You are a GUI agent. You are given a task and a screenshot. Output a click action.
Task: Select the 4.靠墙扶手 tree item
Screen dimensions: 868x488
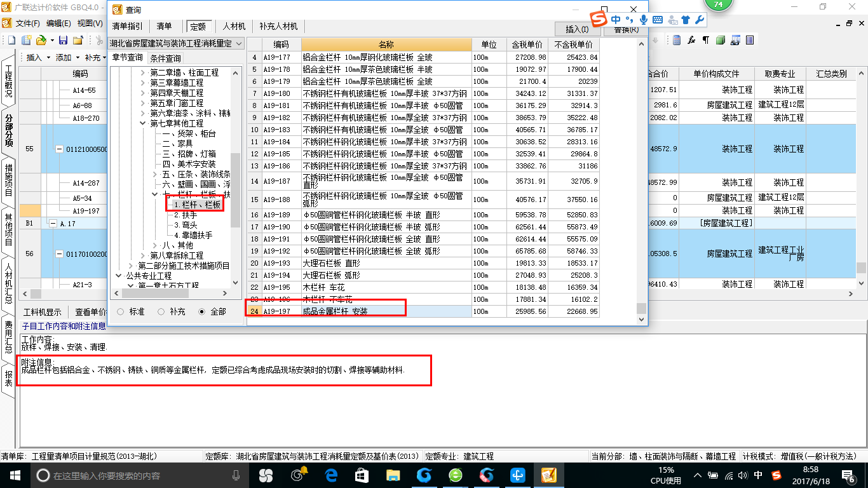(193, 235)
